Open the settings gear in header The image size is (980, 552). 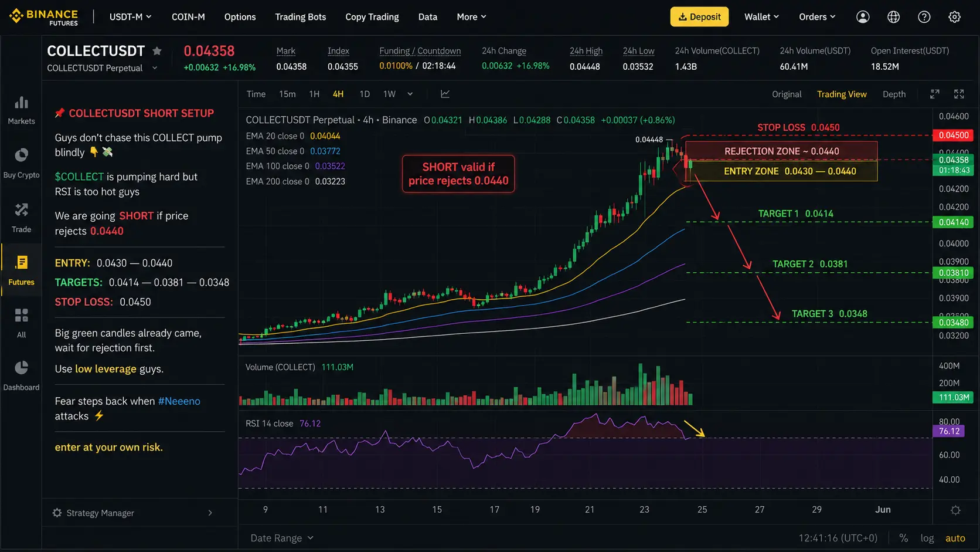pos(954,17)
